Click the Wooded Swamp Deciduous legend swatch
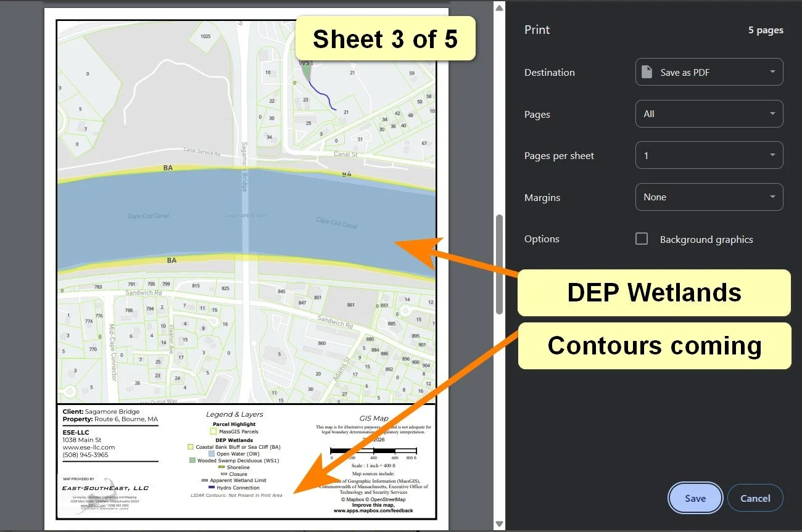802x532 pixels. point(192,460)
